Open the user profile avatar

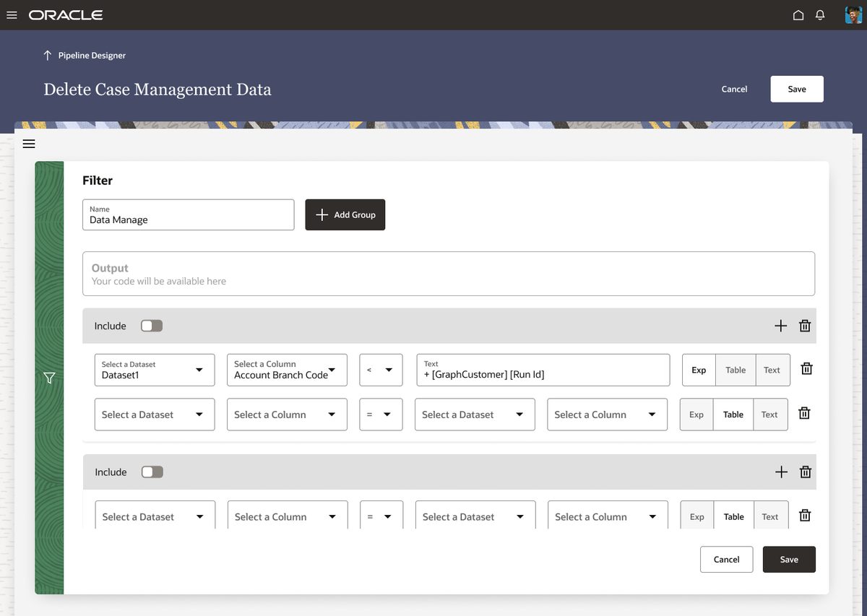[853, 15]
